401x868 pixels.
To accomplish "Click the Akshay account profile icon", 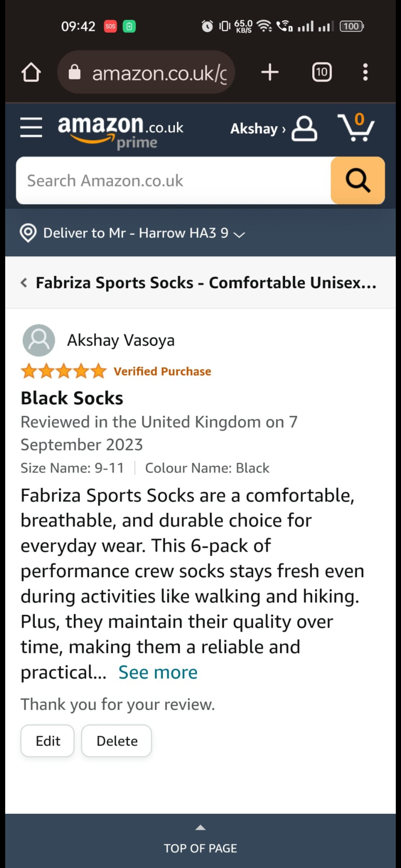I will (x=304, y=129).
